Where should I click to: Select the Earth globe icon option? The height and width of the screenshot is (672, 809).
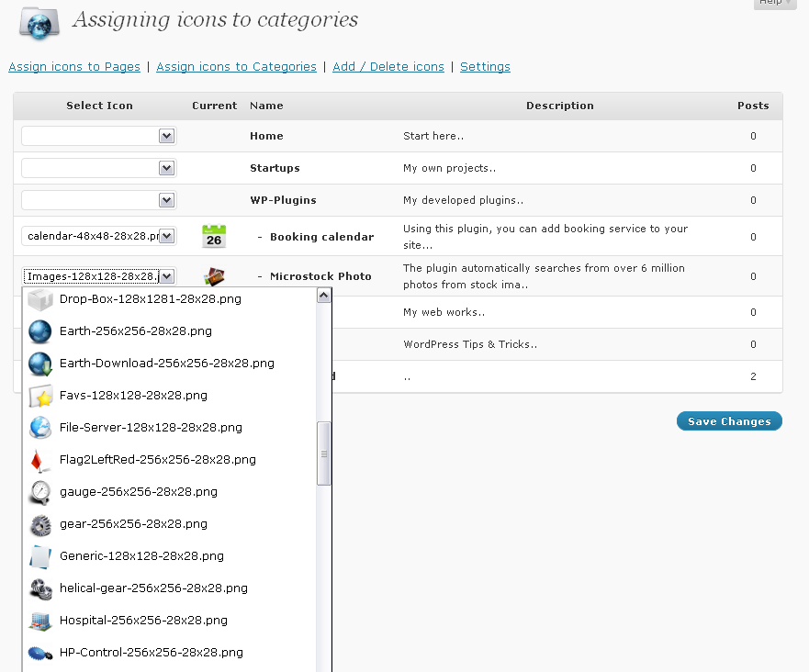(135, 331)
